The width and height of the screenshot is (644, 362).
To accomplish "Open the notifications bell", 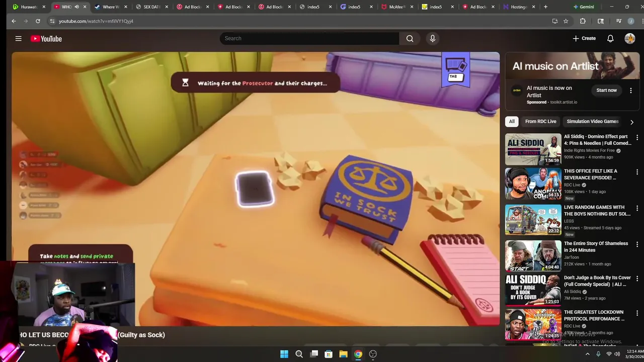I will click(x=610, y=38).
